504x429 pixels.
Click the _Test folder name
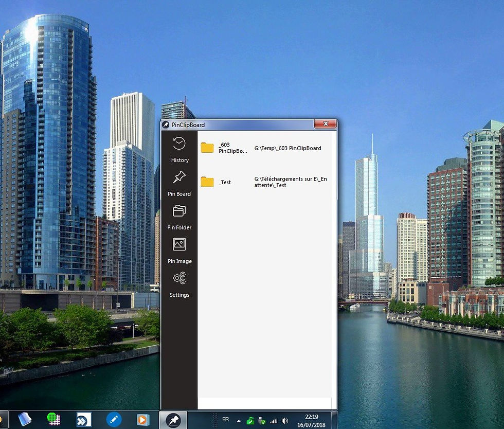pos(225,182)
